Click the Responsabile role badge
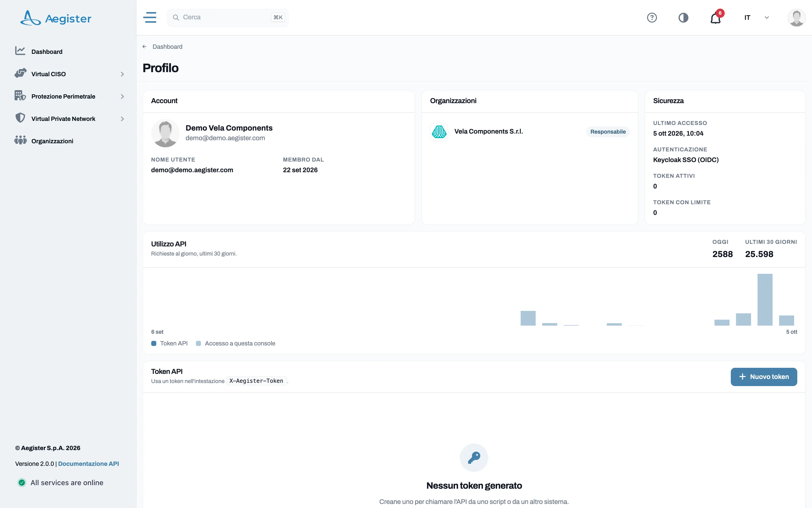This screenshot has width=812, height=508. [608, 132]
